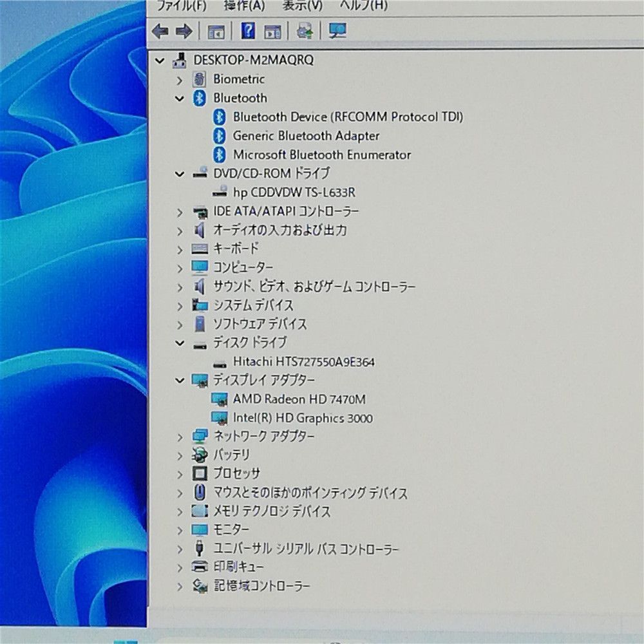Click the Bluetooth Device (RFCOMM Protocol TDI) icon
This screenshot has width=644, height=644.
(220, 117)
